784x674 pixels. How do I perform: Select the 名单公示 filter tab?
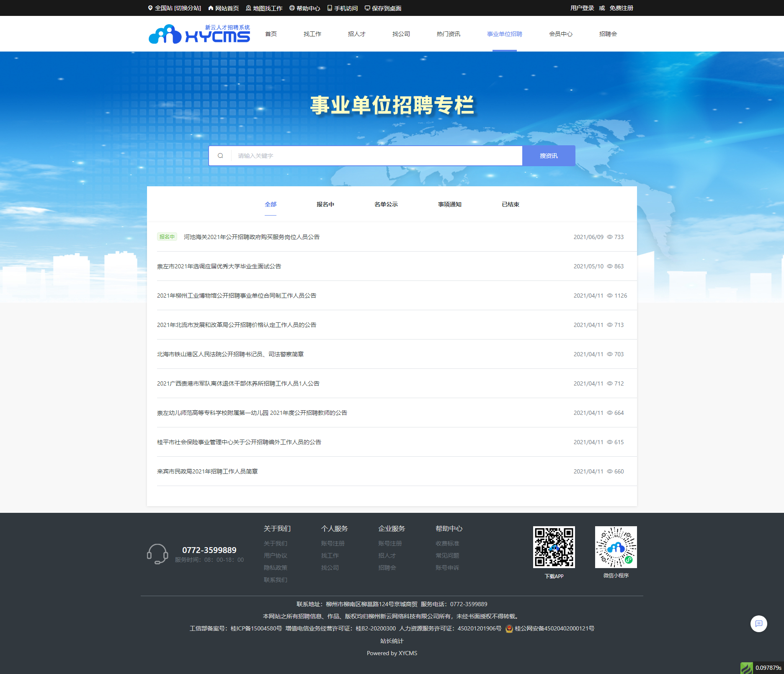pos(386,204)
